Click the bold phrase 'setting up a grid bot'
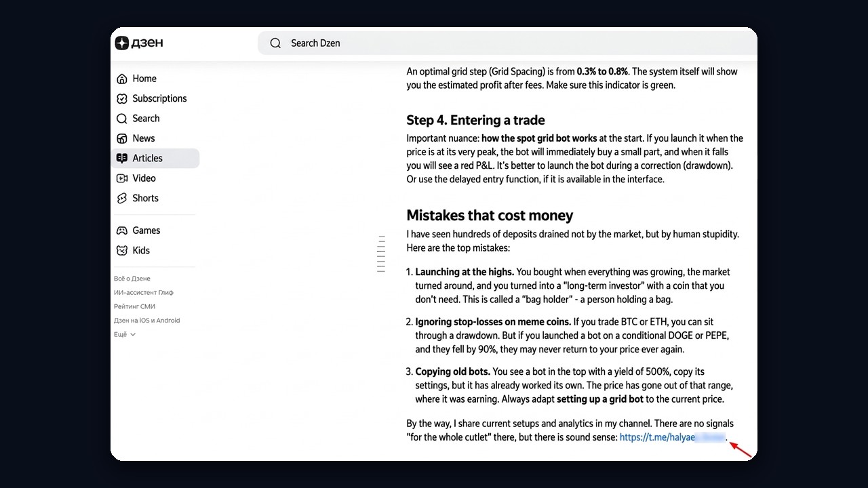The image size is (868, 488). [x=600, y=399]
